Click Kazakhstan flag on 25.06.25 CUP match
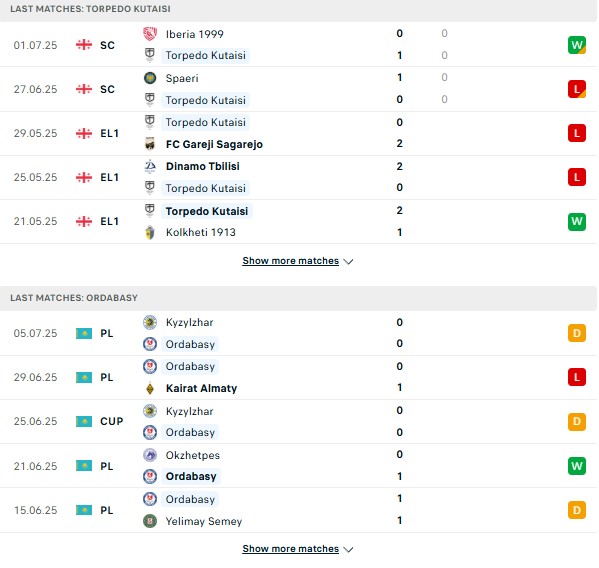599x568 pixels. tap(84, 421)
